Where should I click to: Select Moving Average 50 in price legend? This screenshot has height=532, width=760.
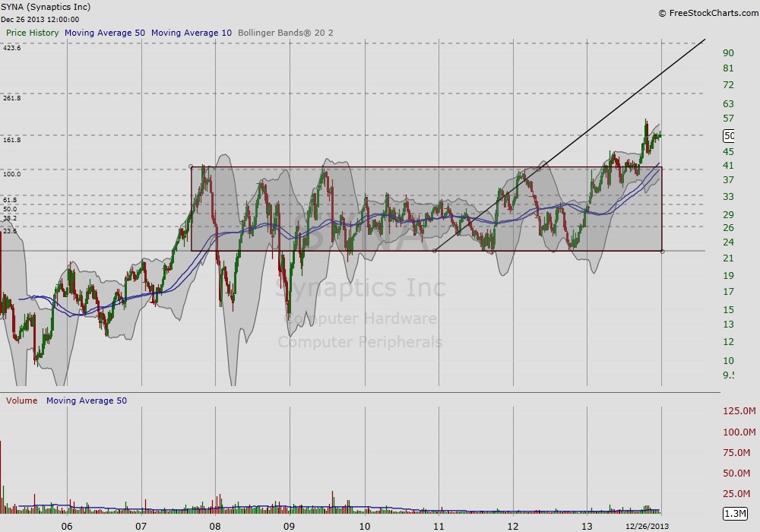coord(105,33)
